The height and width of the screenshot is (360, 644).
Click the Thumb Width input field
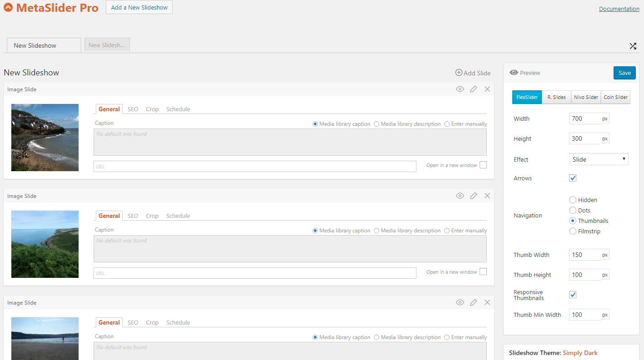coord(585,255)
